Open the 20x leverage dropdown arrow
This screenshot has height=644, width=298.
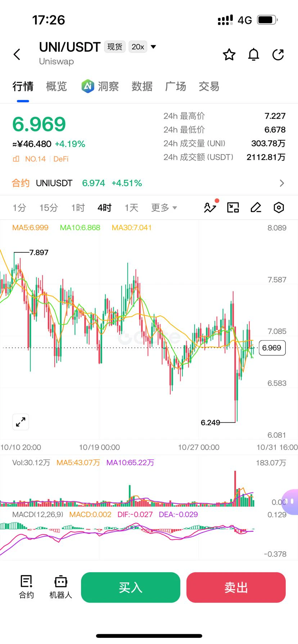[x=153, y=47]
